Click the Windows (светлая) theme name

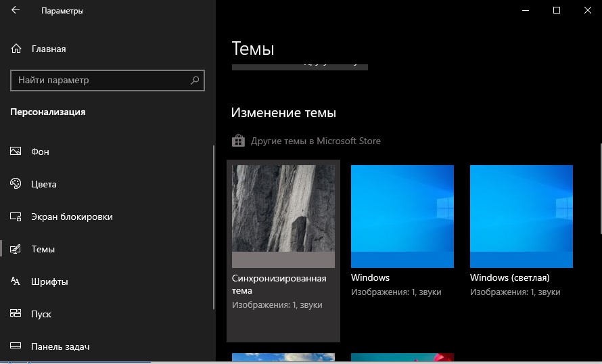[509, 277]
